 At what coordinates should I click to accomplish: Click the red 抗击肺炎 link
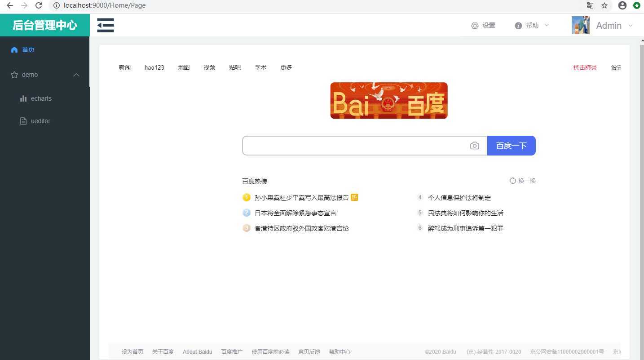pos(585,67)
